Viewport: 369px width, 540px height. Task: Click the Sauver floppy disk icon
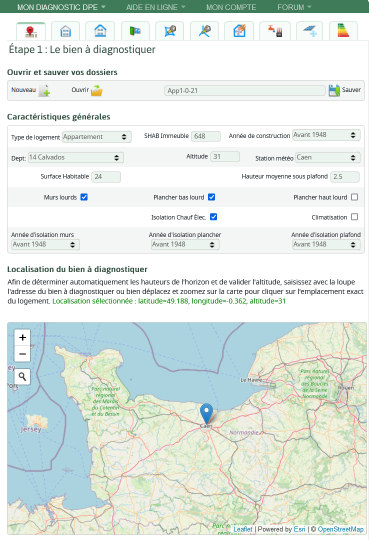(334, 91)
